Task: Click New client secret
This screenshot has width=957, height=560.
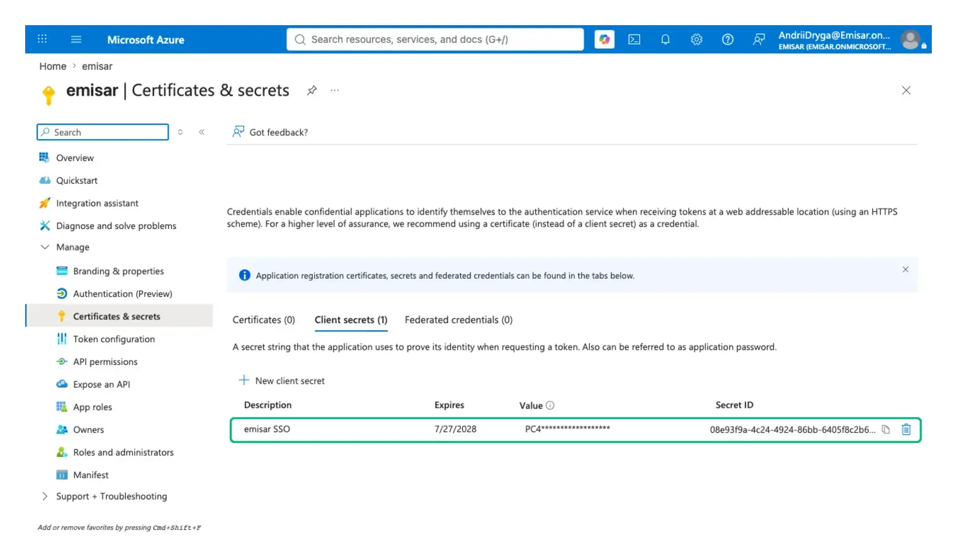Action: pyautogui.click(x=282, y=381)
